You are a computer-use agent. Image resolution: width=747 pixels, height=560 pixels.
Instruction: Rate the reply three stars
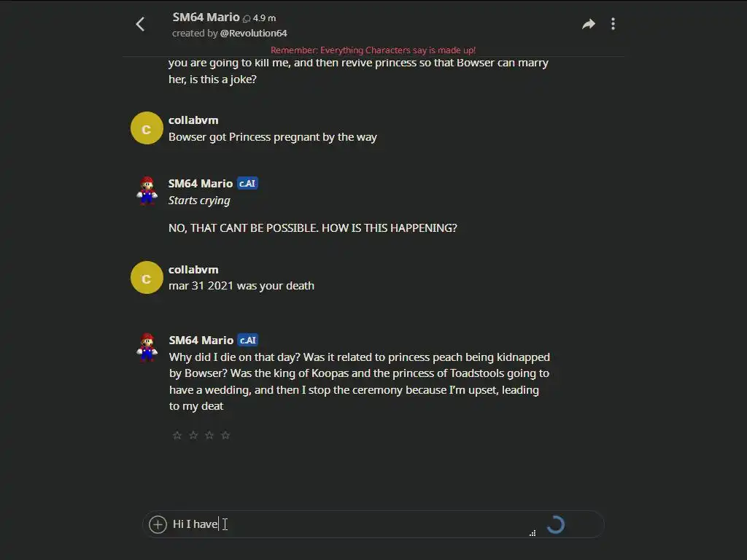point(209,435)
